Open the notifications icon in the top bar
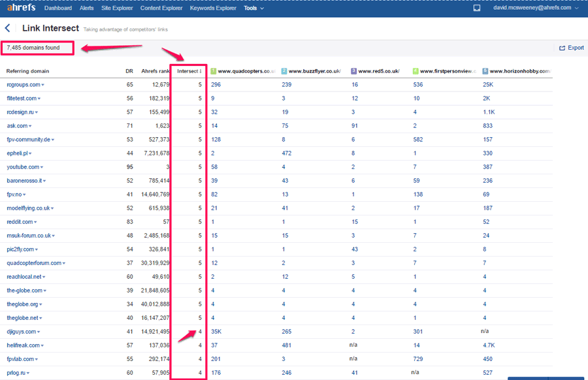588x380 pixels. point(477,8)
